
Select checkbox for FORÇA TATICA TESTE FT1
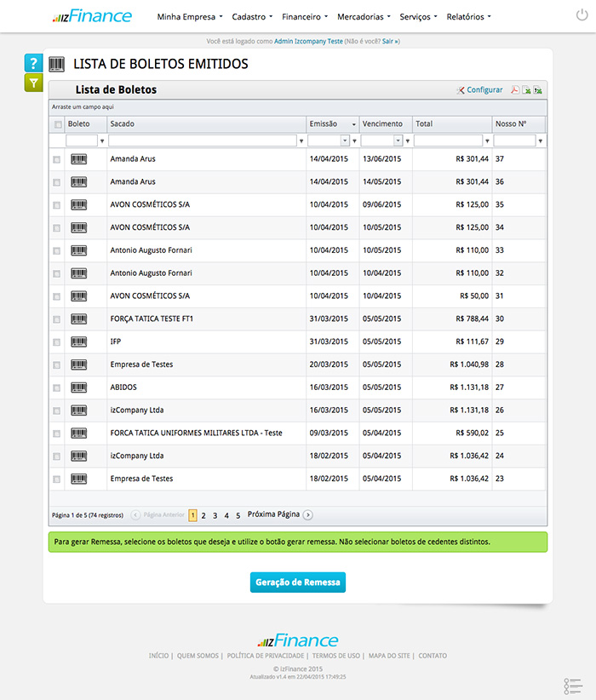[57, 319]
